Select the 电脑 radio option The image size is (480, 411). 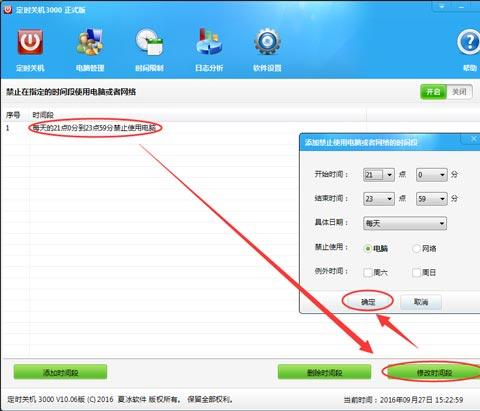(368, 249)
